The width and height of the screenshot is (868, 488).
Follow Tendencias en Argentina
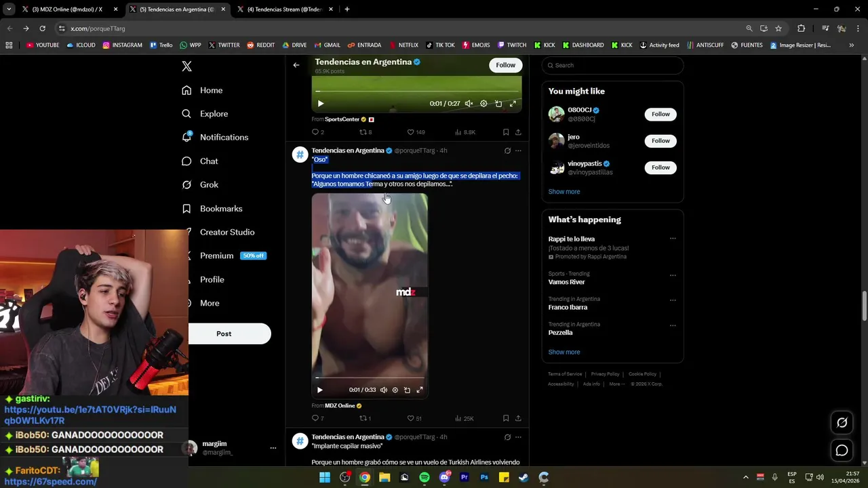(x=505, y=65)
